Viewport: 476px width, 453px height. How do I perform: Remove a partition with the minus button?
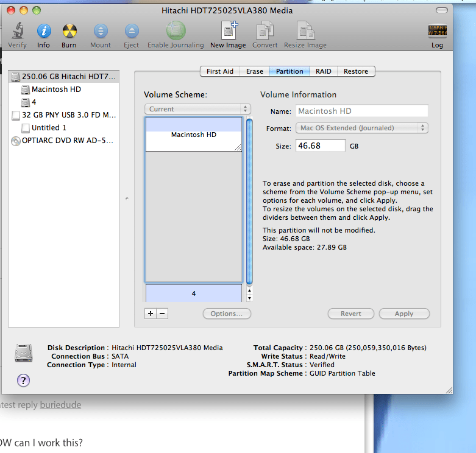click(x=162, y=314)
